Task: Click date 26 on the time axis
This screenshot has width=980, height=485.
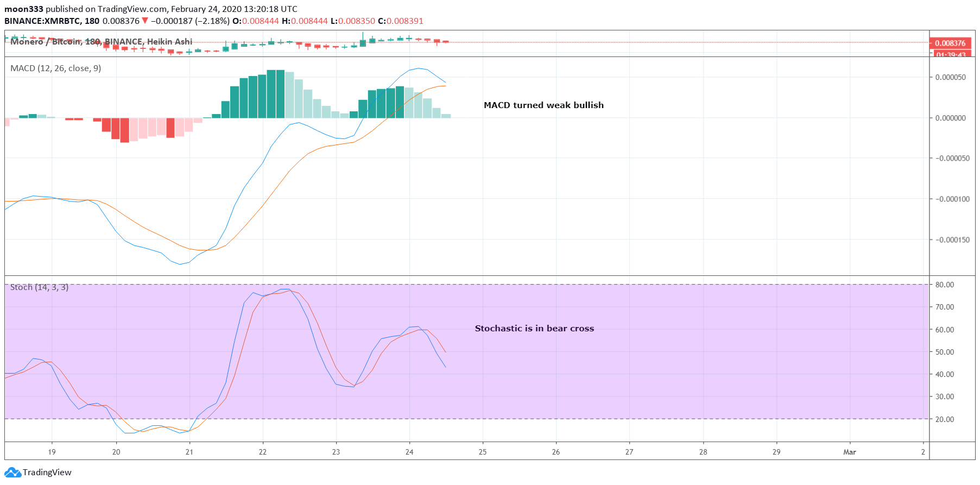Action: (x=556, y=452)
